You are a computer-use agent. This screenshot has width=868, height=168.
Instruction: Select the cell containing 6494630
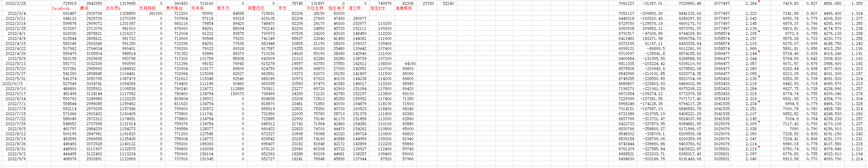623,159
